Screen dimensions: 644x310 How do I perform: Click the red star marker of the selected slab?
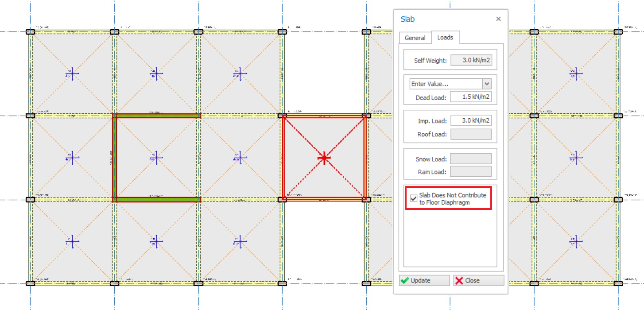324,158
